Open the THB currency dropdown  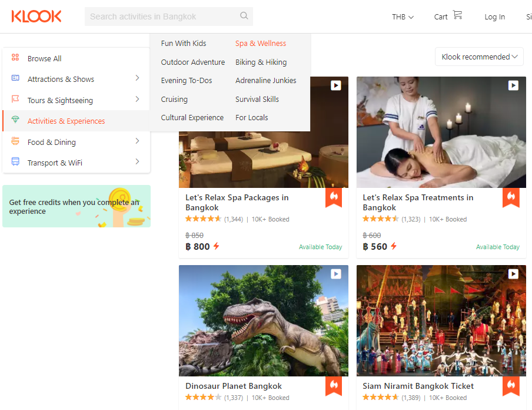pos(403,17)
